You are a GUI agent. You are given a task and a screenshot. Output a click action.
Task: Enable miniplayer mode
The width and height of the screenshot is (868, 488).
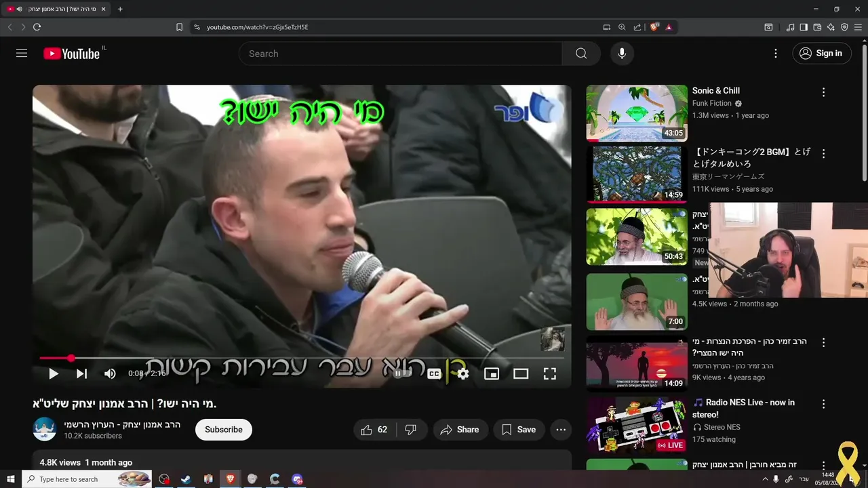click(x=492, y=373)
